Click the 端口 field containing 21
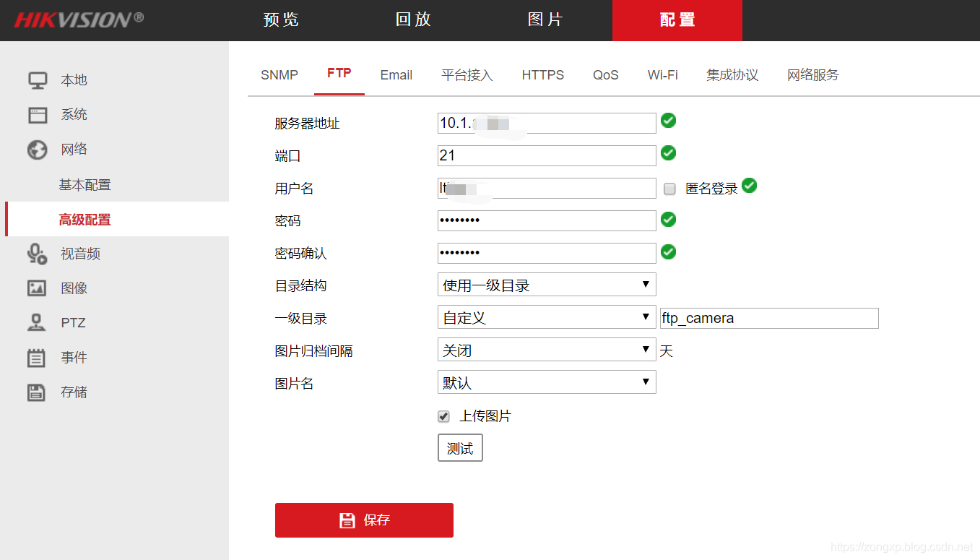The width and height of the screenshot is (980, 560). coord(547,155)
